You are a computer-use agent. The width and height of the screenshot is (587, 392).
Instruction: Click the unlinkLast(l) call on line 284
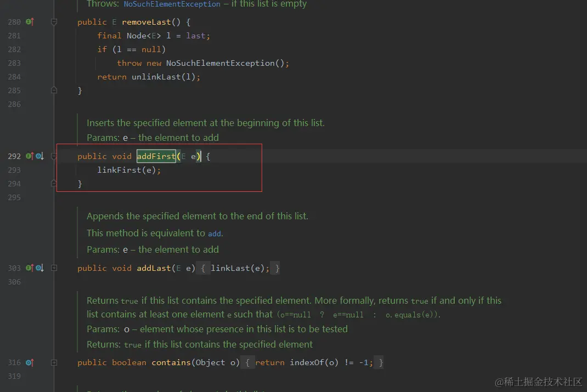click(x=163, y=77)
